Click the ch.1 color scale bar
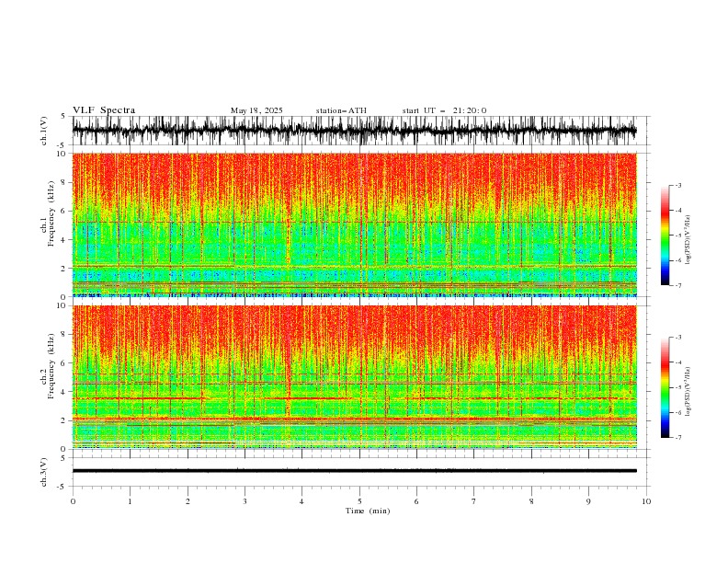 [x=665, y=235]
